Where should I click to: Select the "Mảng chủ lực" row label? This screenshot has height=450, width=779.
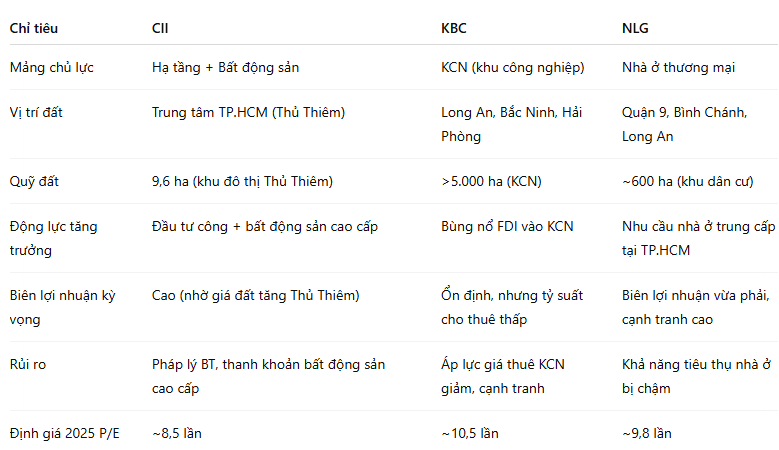pyautogui.click(x=50, y=68)
